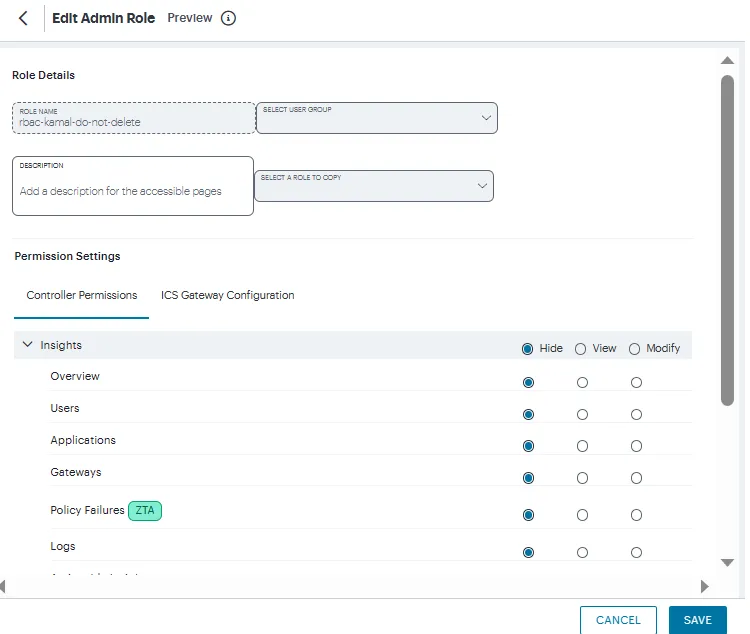
Task: Click the scroll up arrow icon
Action: [727, 60]
